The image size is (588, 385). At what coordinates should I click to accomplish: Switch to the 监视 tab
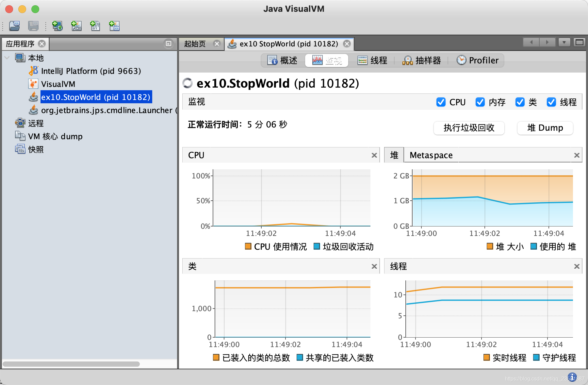[x=327, y=60]
